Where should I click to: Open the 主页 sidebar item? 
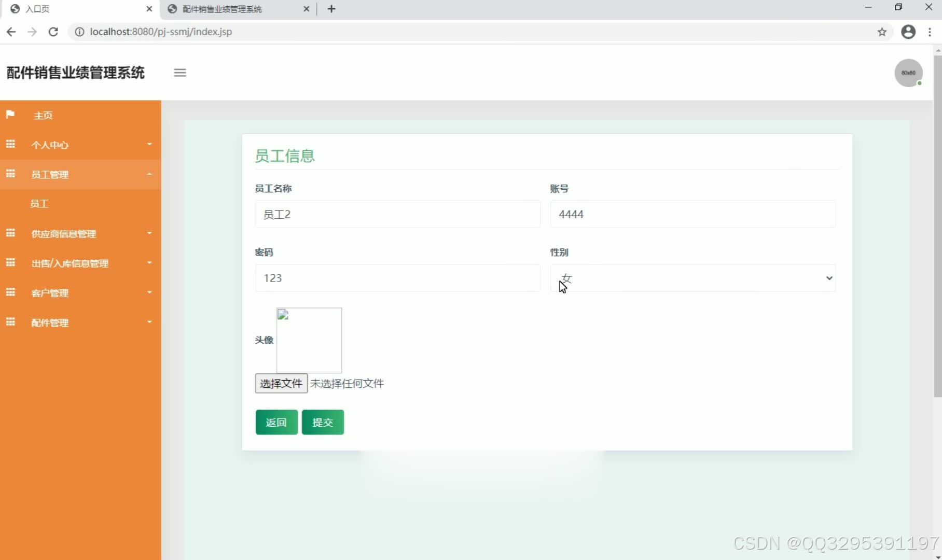click(80, 115)
